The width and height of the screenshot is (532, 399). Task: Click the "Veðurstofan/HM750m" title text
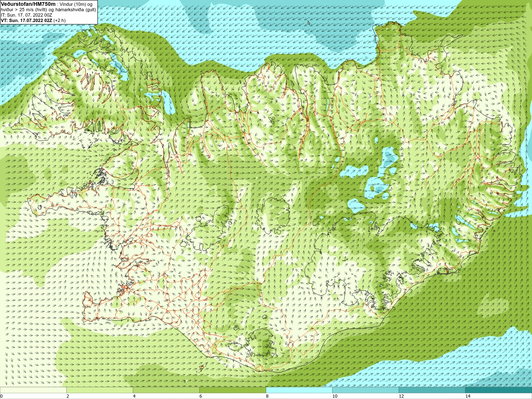click(x=28, y=4)
